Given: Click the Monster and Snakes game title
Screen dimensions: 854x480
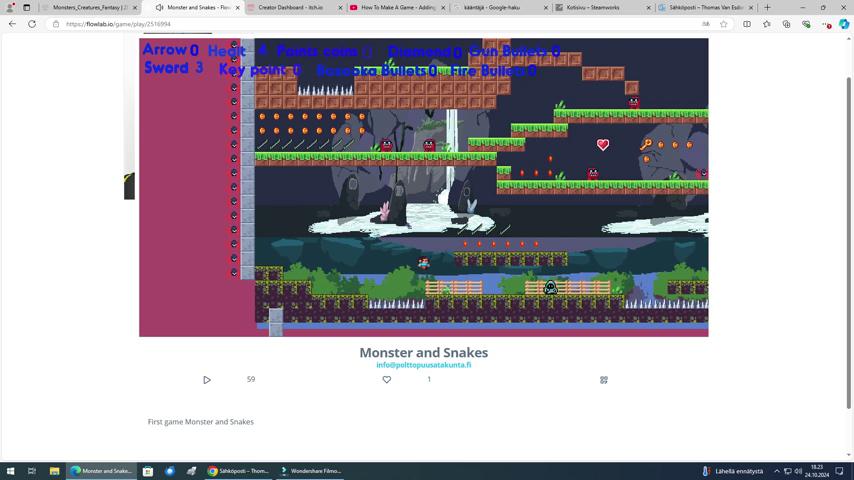Looking at the screenshot, I should click(423, 353).
